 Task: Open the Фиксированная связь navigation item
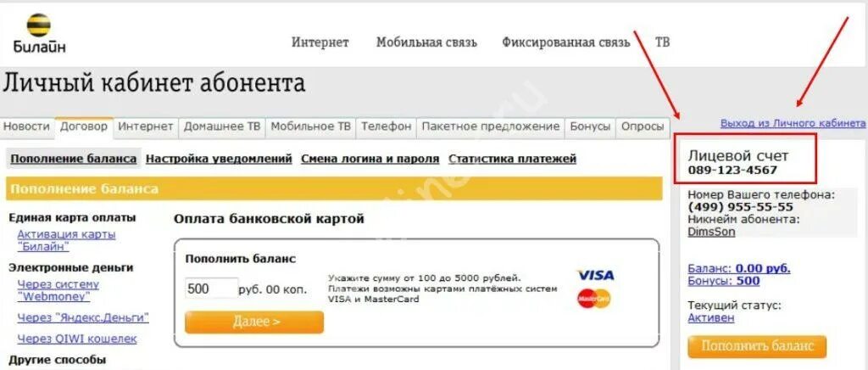pyautogui.click(x=565, y=42)
